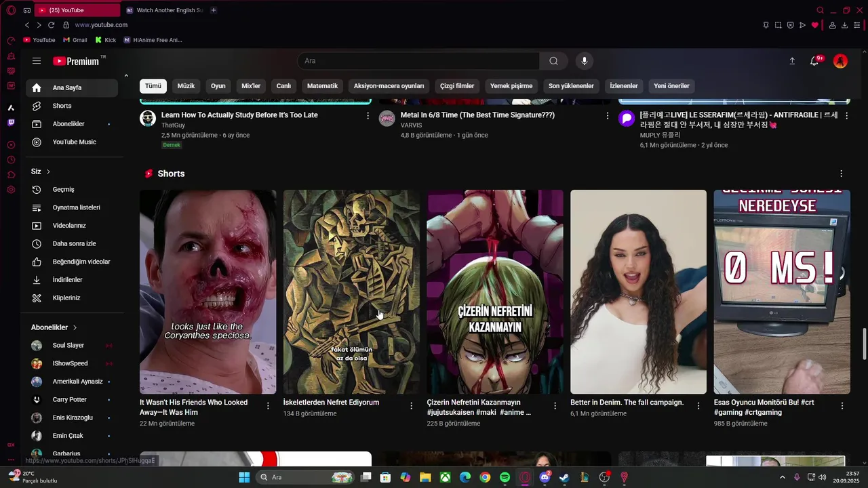Screen dimensions: 868x488
Task: Open extensions cube in Opera sidebar
Action: (11, 175)
